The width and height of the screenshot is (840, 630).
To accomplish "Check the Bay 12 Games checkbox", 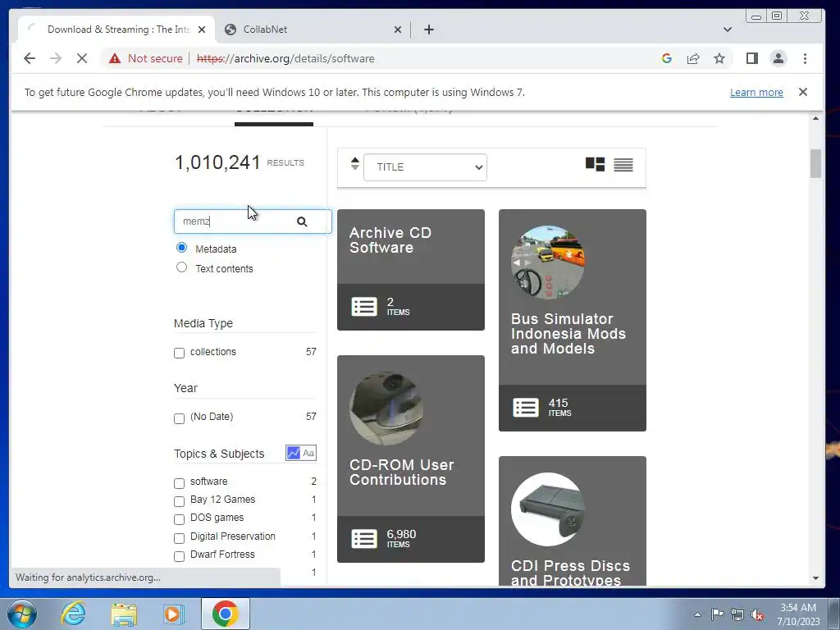I will (180, 501).
